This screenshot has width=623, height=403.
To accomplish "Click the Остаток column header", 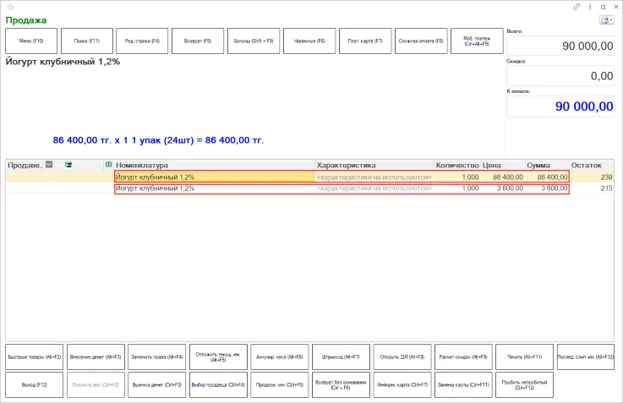I will click(x=592, y=165).
